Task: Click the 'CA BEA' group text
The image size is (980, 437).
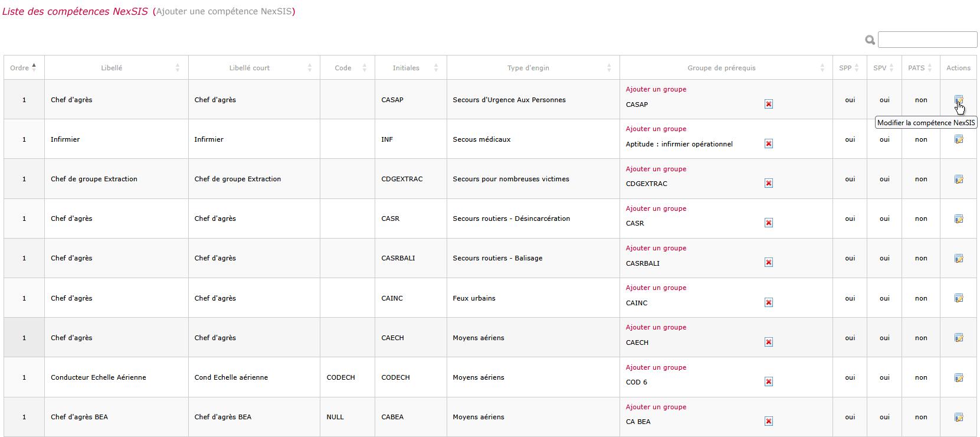Action: click(x=638, y=422)
